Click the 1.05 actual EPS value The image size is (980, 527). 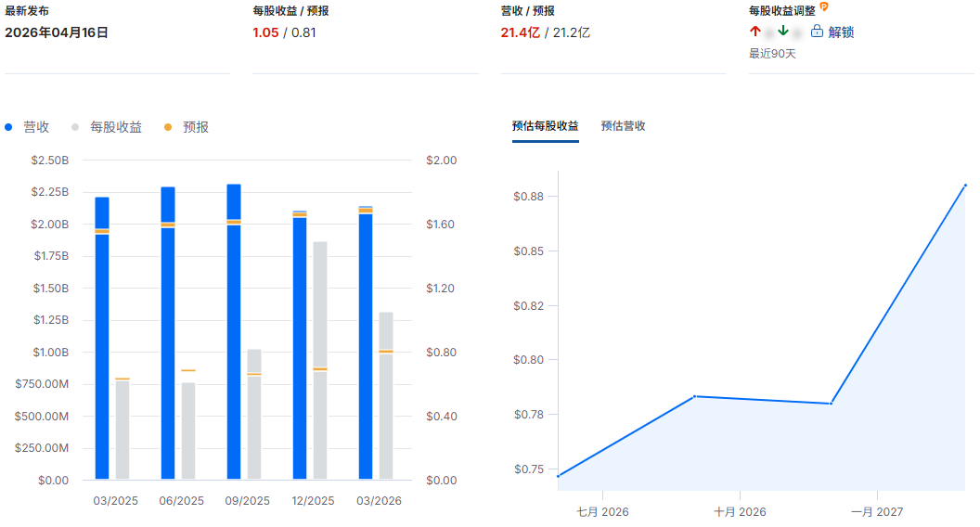(x=265, y=32)
